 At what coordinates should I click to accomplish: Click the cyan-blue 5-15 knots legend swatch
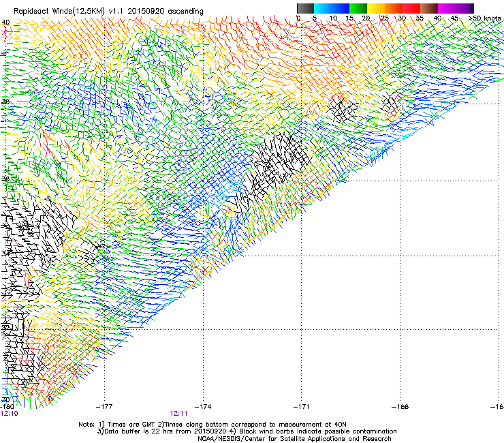pyautogui.click(x=332, y=8)
